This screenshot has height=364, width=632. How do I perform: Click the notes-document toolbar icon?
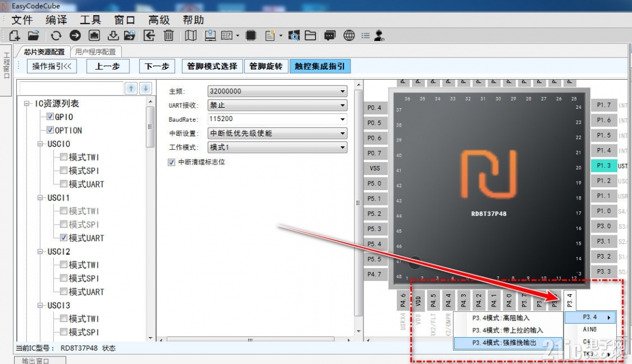click(x=270, y=36)
